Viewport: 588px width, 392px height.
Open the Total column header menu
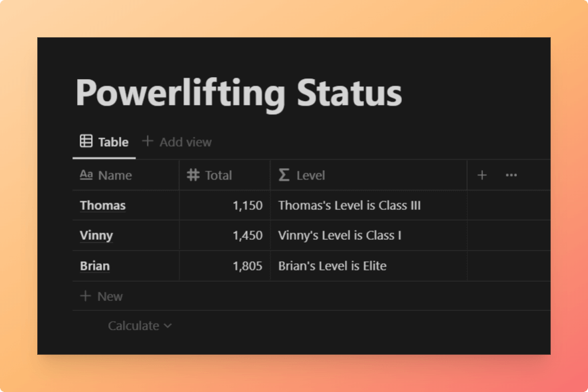click(x=225, y=175)
